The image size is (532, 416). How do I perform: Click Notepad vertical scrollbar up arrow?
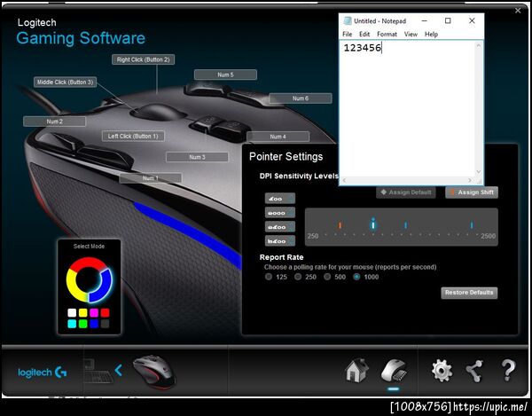pos(479,45)
